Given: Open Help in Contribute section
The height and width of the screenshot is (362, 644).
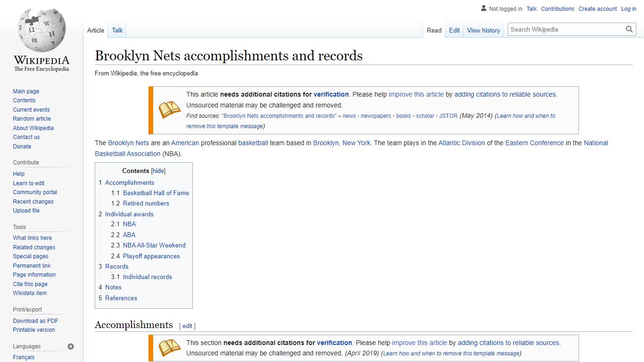Looking at the screenshot, I should 19,174.
